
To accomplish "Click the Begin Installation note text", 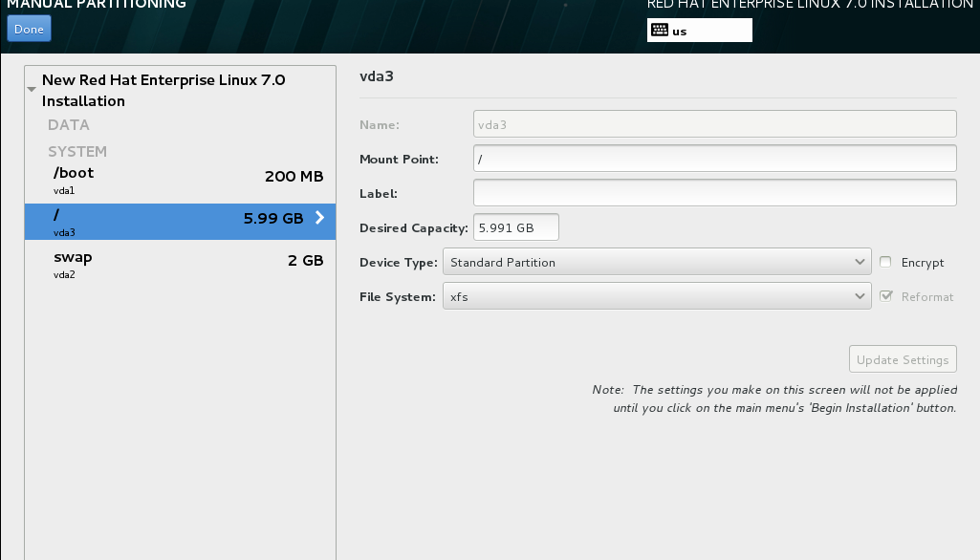I will pos(774,398).
